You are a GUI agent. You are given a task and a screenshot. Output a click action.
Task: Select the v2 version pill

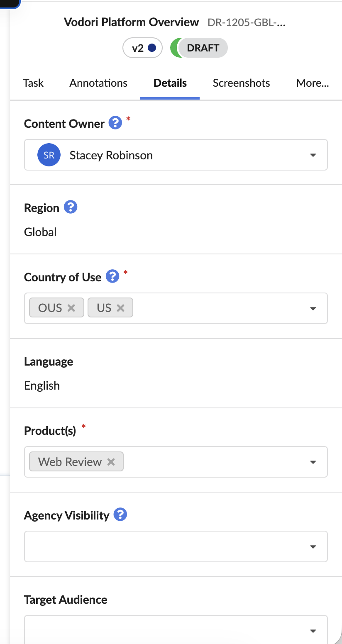[142, 48]
